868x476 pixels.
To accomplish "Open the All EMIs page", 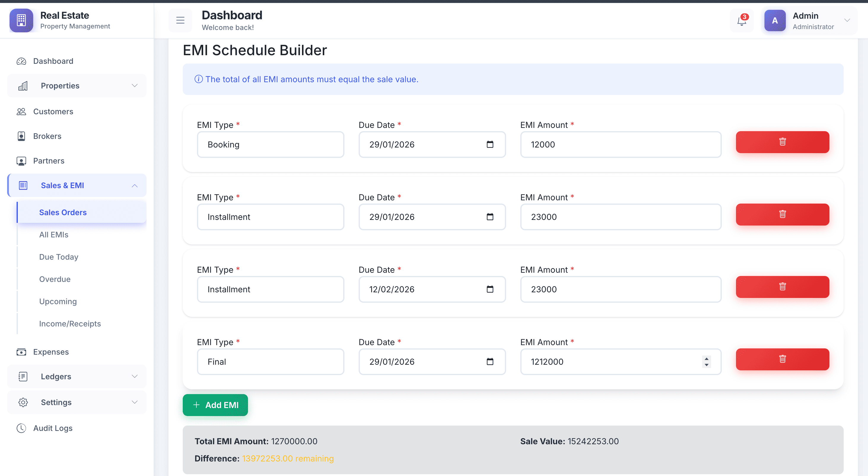I will pyautogui.click(x=54, y=235).
